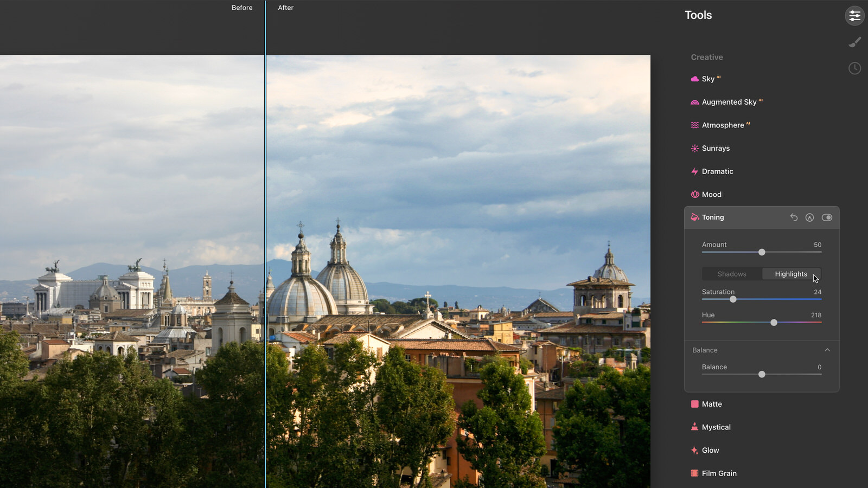
Task: Click the Saturation value 24
Action: (818, 292)
